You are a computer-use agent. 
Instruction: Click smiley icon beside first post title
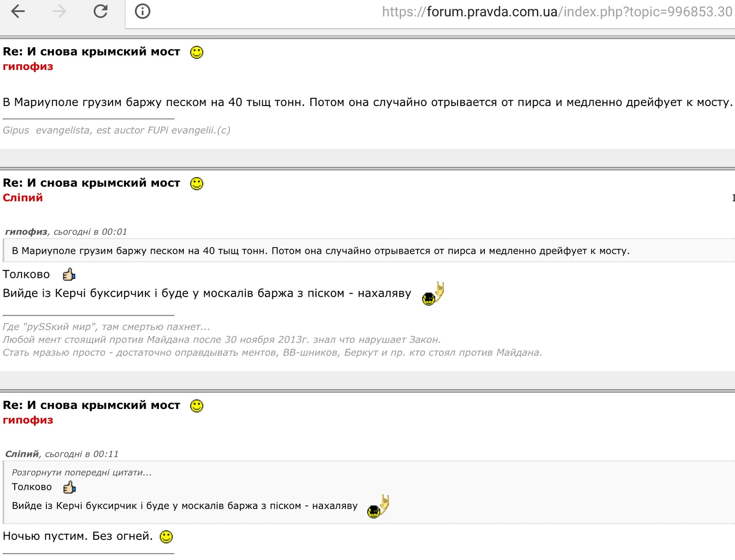pos(197,52)
